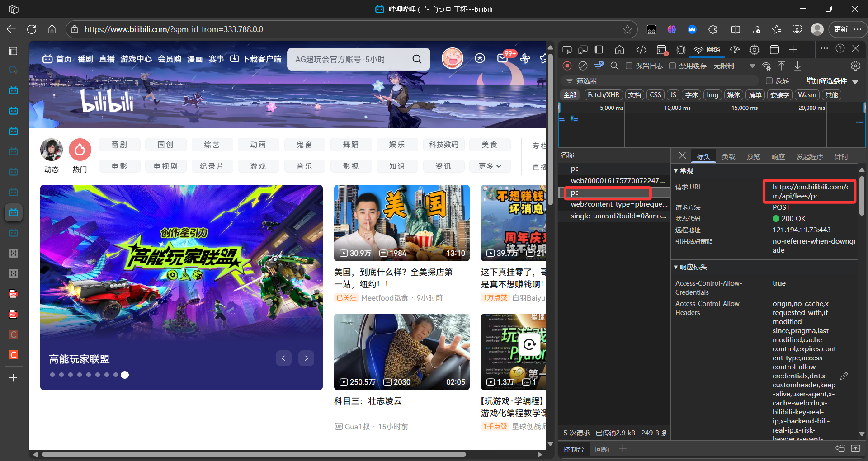The image size is (868, 461).
Task: Switch to the 预览 tab
Action: pyautogui.click(x=753, y=156)
